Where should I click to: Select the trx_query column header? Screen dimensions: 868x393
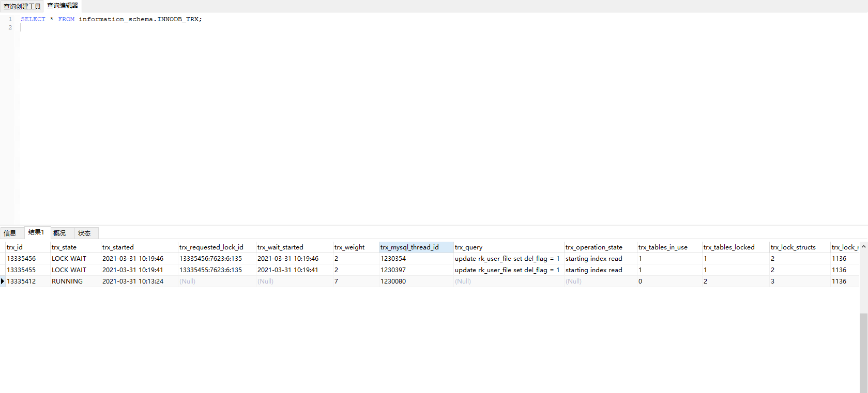(468, 247)
